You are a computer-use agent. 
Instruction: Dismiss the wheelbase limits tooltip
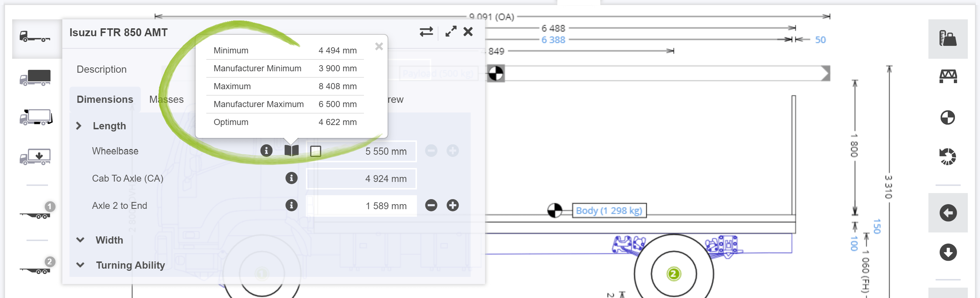click(x=379, y=47)
